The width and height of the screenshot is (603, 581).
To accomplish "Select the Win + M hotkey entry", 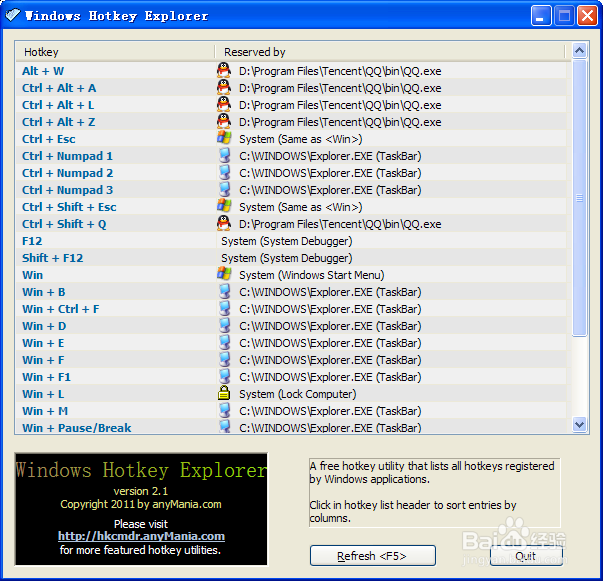I will [x=45, y=411].
